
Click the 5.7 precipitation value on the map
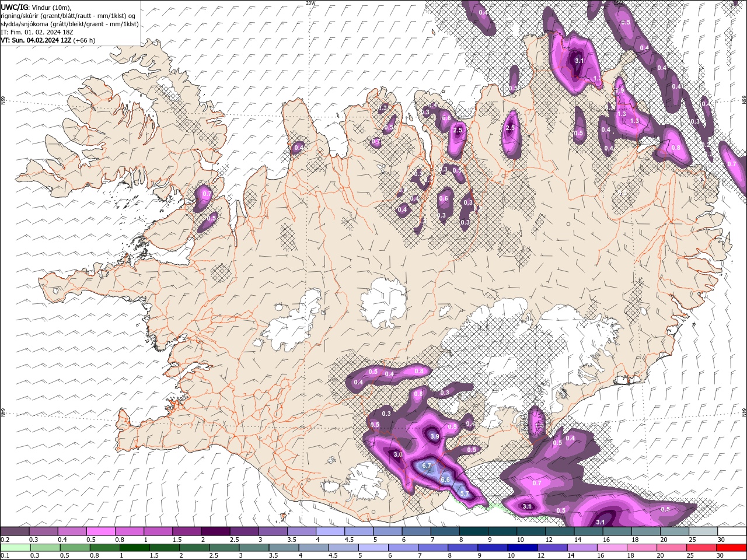point(465,494)
